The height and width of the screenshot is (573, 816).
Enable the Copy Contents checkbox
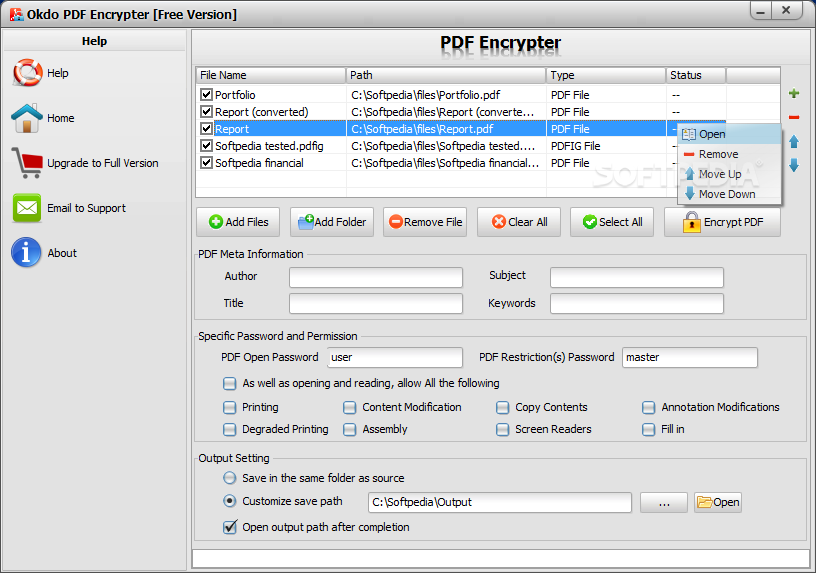click(502, 407)
